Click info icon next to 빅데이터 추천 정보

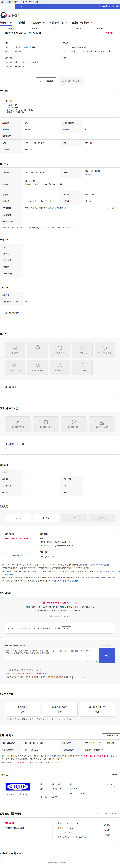coord(20,853)
